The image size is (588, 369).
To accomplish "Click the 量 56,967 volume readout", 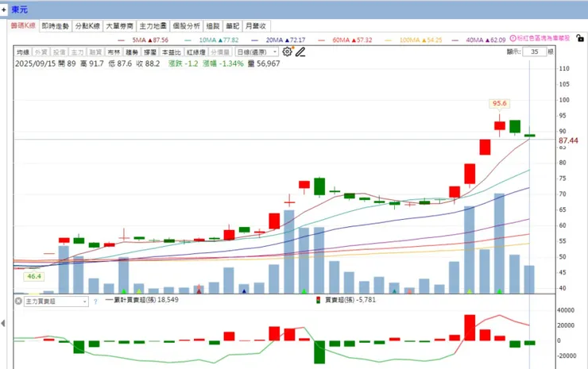I will click(x=264, y=63).
